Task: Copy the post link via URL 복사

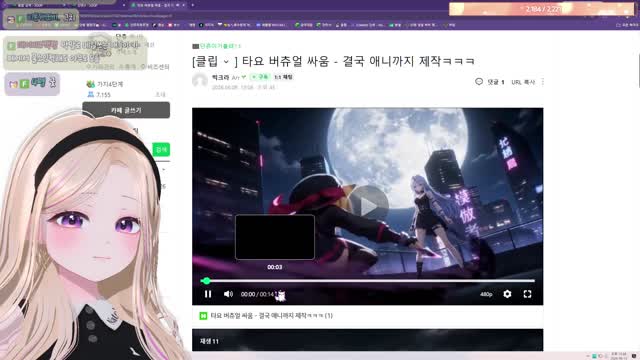Action: pos(523,82)
